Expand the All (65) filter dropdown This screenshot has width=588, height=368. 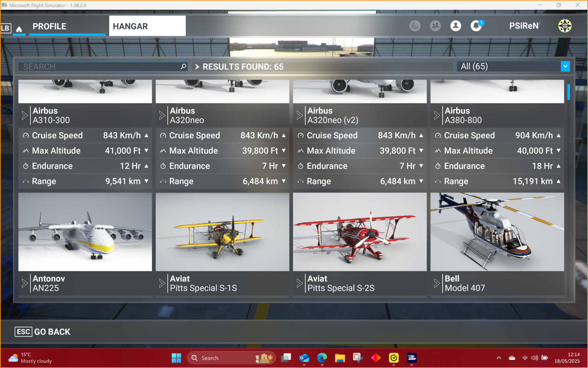pos(565,67)
